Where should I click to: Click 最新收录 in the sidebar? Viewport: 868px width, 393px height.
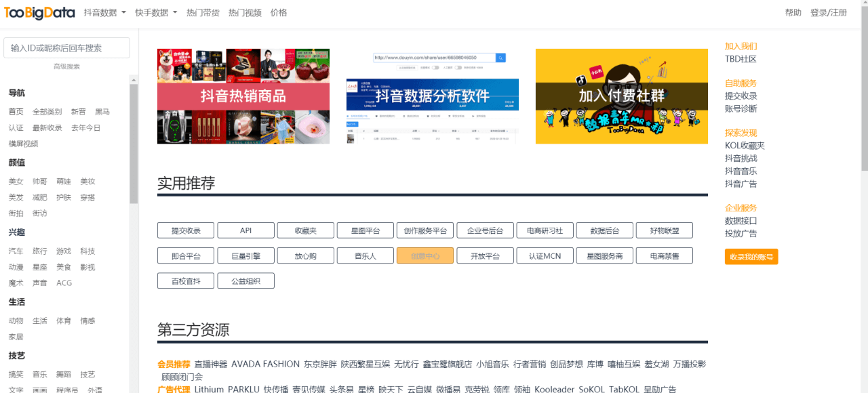click(x=47, y=127)
